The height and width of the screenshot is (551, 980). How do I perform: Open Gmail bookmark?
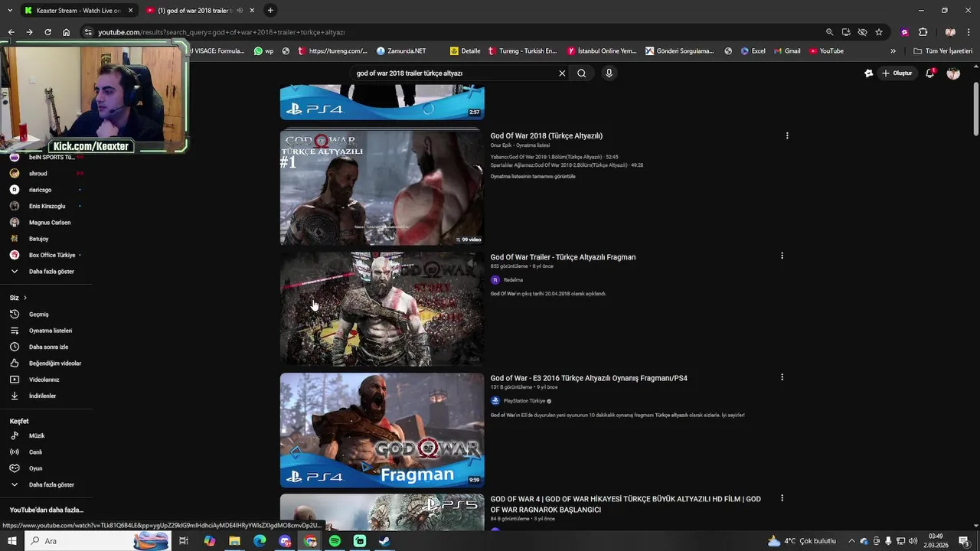pos(786,51)
